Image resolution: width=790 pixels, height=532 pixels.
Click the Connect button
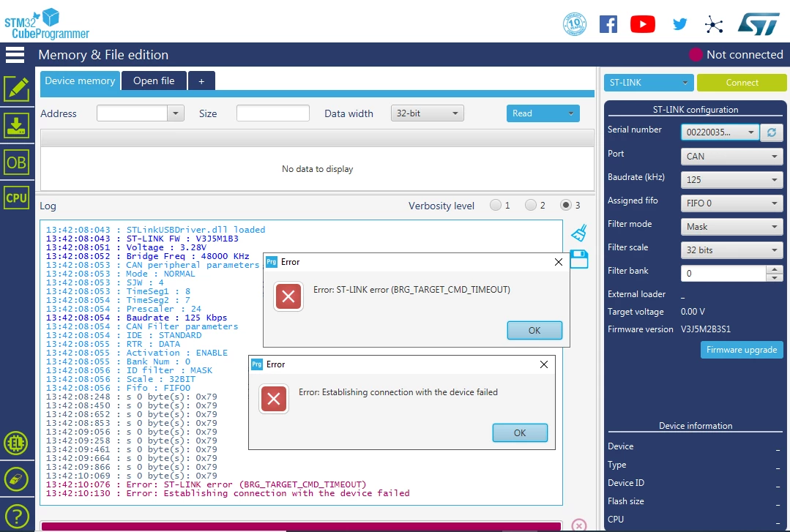742,83
